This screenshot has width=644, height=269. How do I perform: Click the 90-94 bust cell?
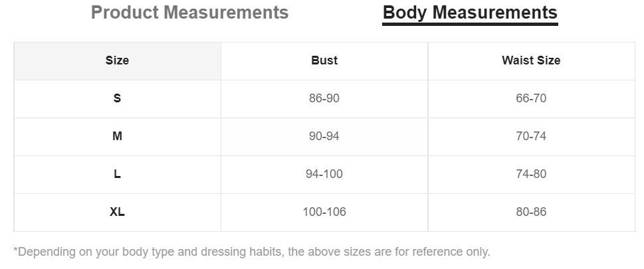[x=324, y=136]
